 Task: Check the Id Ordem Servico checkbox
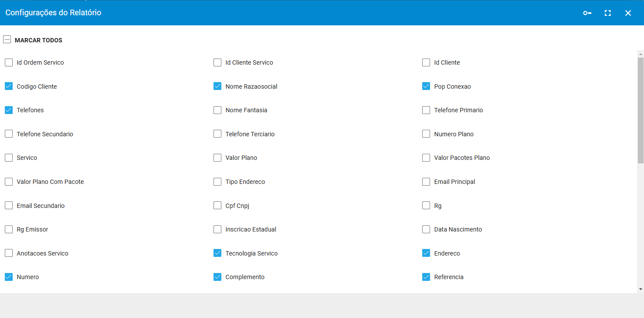click(9, 62)
